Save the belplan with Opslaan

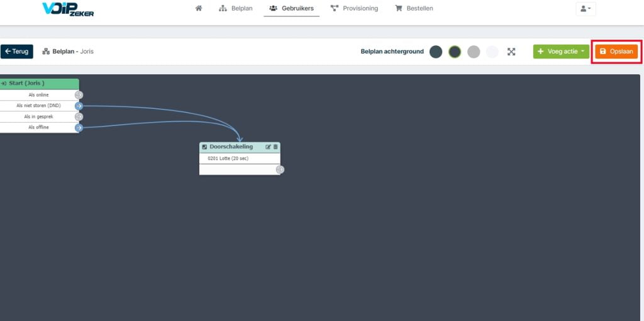(616, 52)
